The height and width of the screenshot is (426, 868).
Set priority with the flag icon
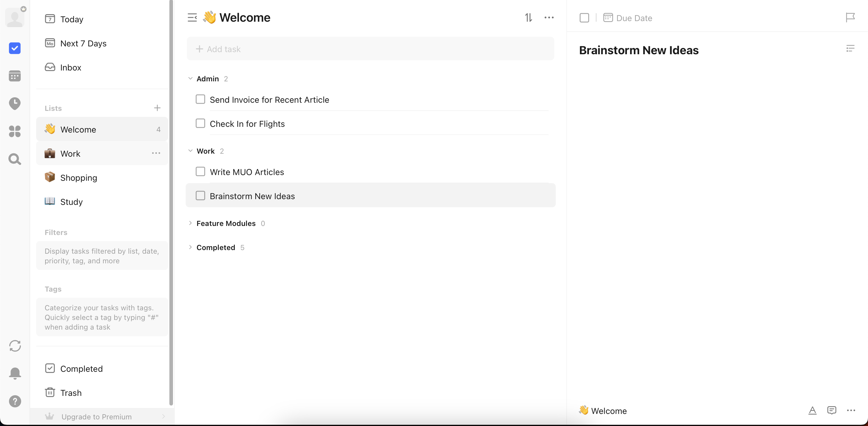850,17
